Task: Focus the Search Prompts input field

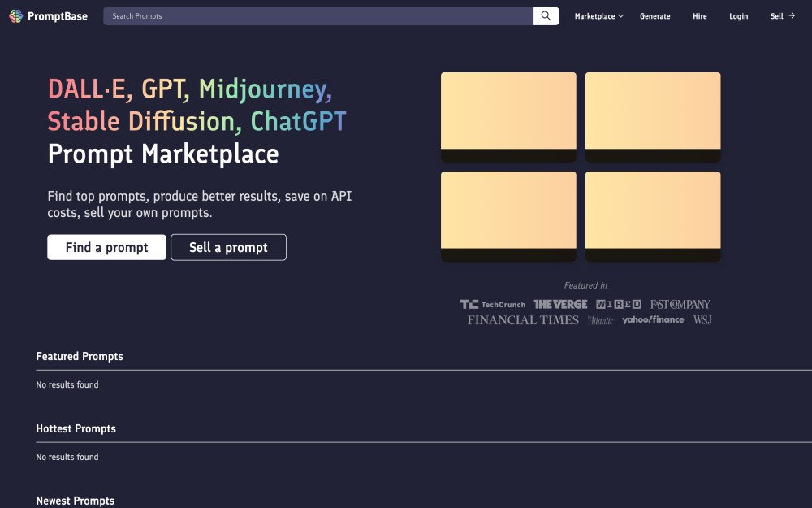Action: 318,16
